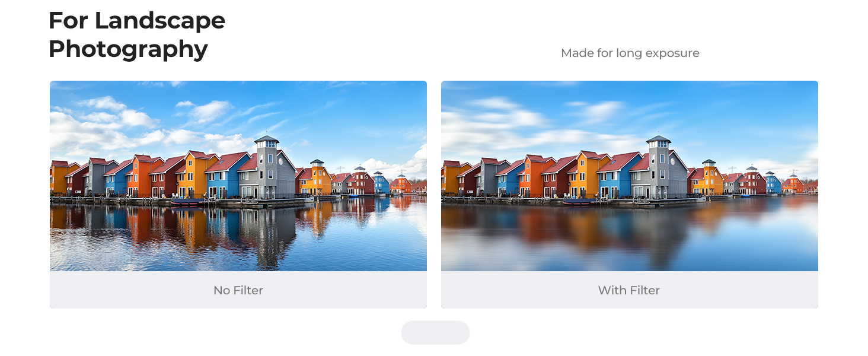Click the With Filter comparison photo
868x356 pixels.
coord(630,176)
